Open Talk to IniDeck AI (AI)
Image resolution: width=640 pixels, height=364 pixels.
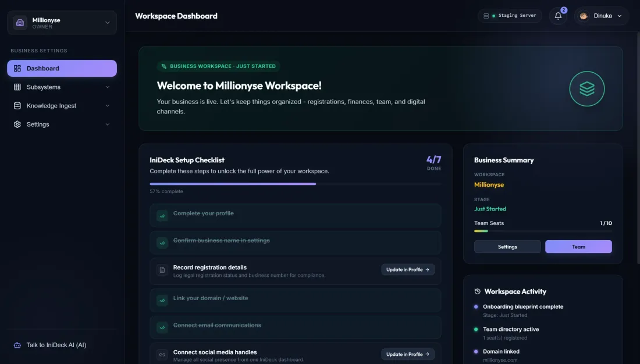tap(62, 345)
